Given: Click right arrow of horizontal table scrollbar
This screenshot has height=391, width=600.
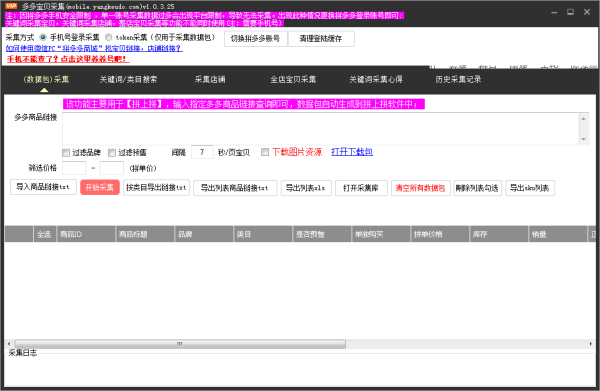Looking at the screenshot, I should click(590, 344).
